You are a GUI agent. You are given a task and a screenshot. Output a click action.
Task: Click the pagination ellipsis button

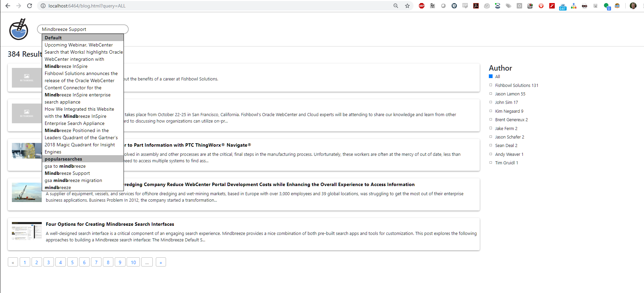[x=147, y=262]
